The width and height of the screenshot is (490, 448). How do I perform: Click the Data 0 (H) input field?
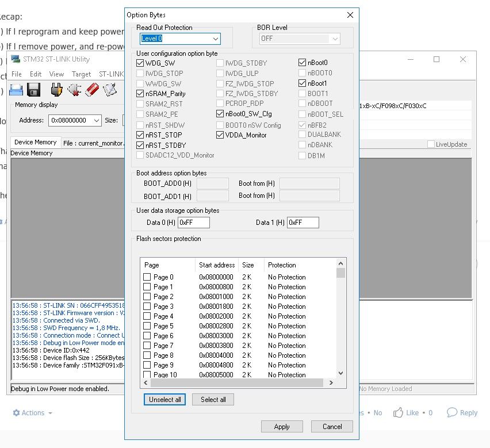pos(194,223)
